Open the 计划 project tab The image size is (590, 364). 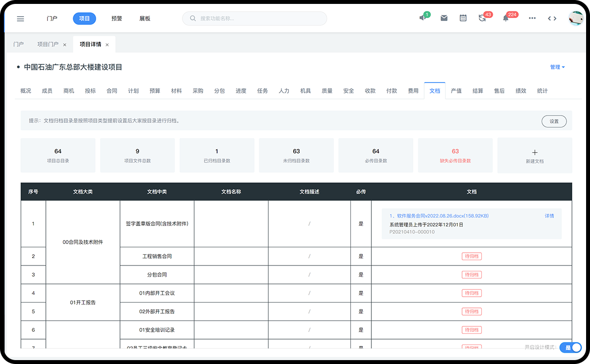tap(133, 91)
